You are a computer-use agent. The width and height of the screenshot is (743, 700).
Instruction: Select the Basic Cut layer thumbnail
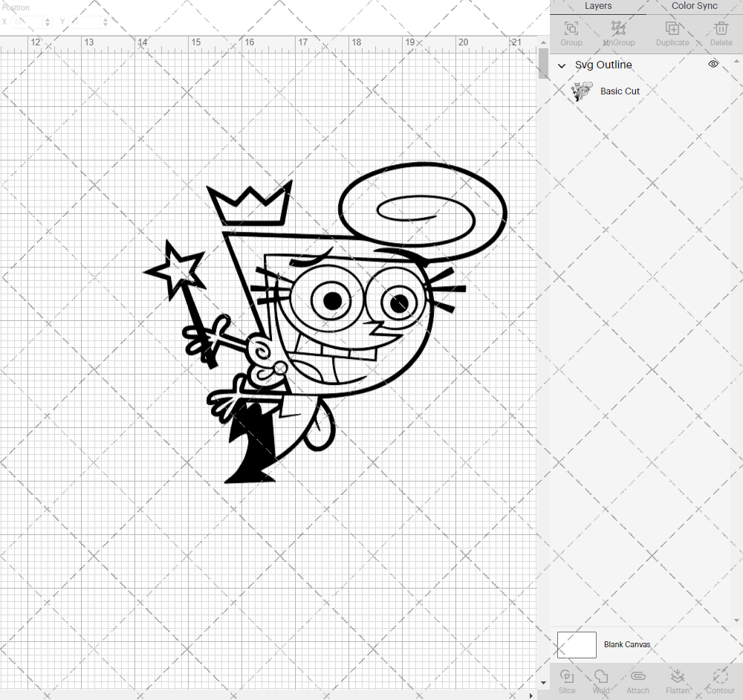582,91
